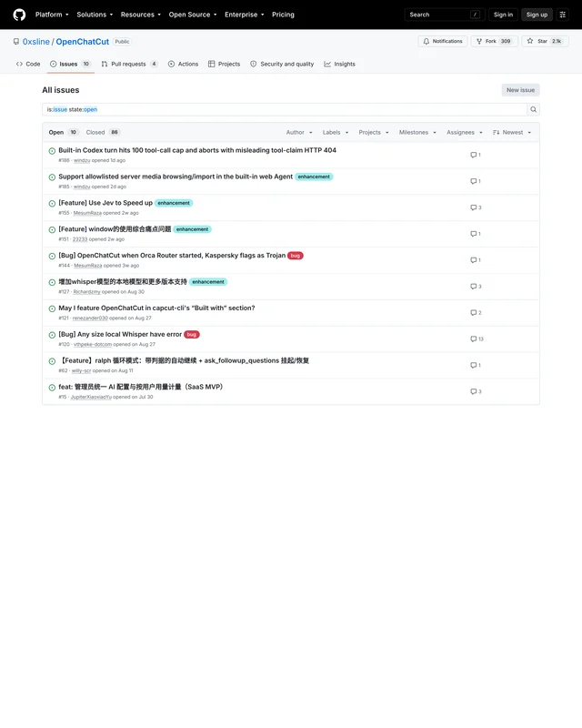
Task: Switch to the Security and quality tab
Action: [282, 64]
